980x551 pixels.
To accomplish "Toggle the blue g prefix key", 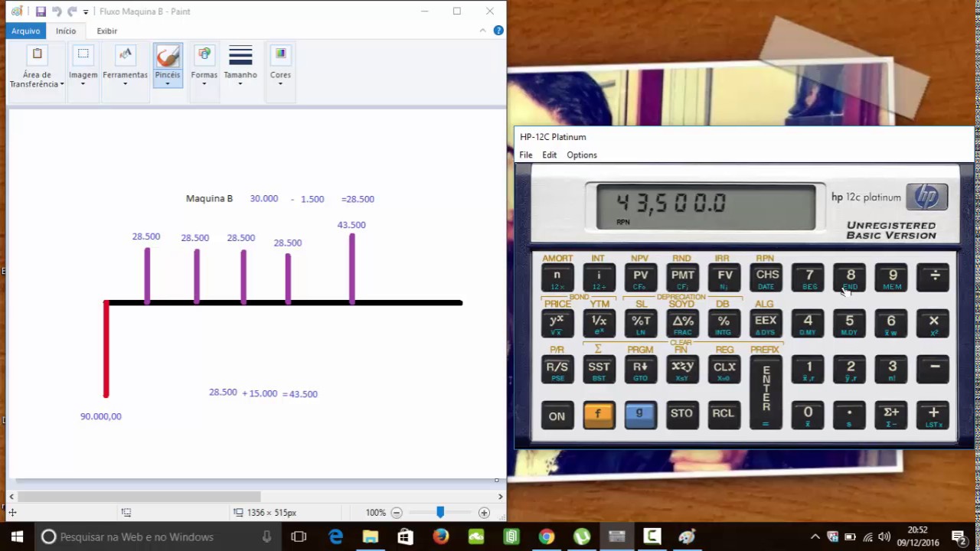I will (641, 416).
